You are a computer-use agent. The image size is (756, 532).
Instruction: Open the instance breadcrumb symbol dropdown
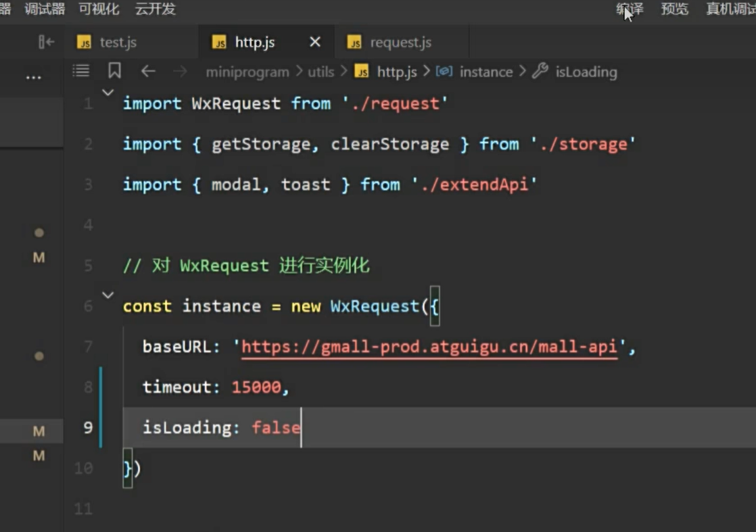tap(486, 72)
